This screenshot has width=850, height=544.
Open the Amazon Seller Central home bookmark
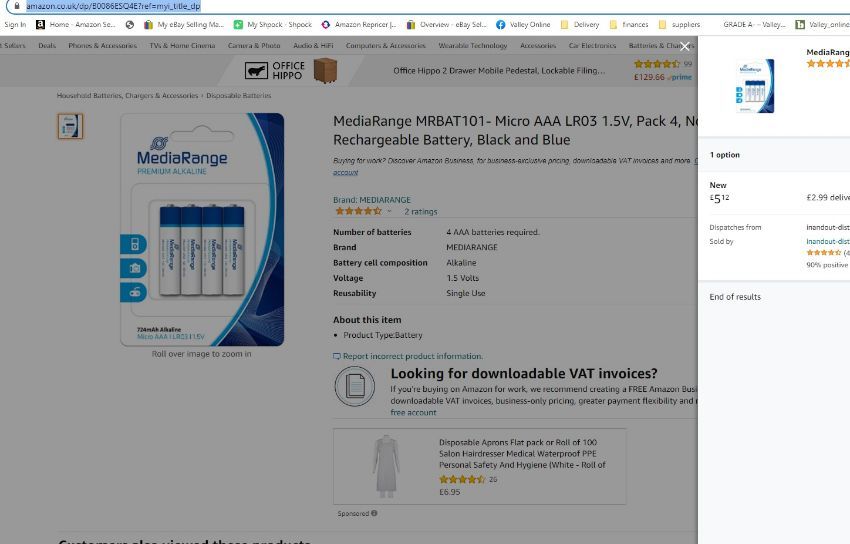76,24
